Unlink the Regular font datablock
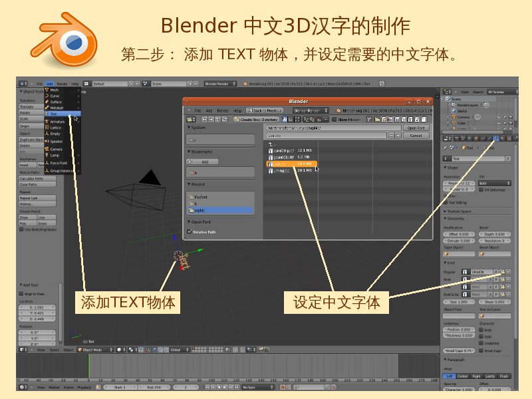532x399 pixels. pyautogui.click(x=508, y=272)
